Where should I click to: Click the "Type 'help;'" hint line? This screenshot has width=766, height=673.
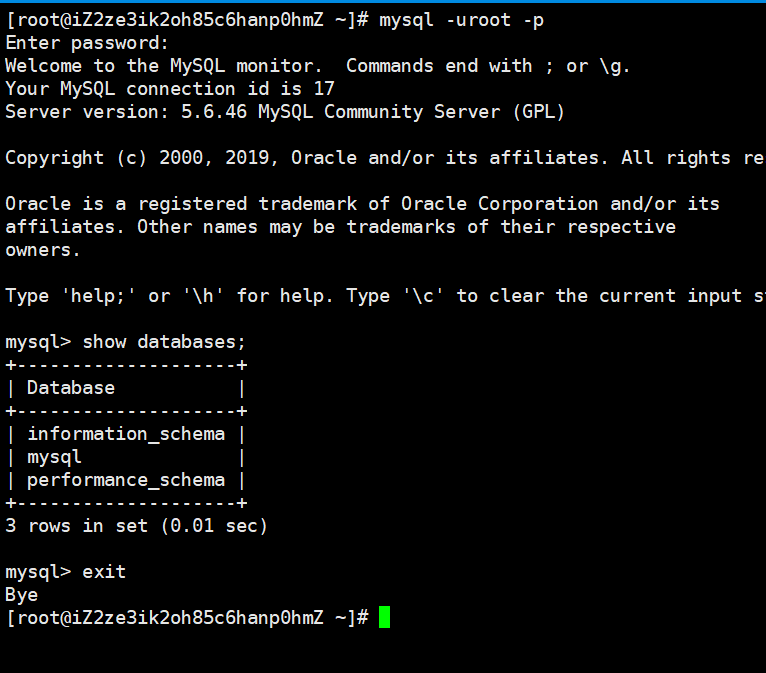[385, 296]
